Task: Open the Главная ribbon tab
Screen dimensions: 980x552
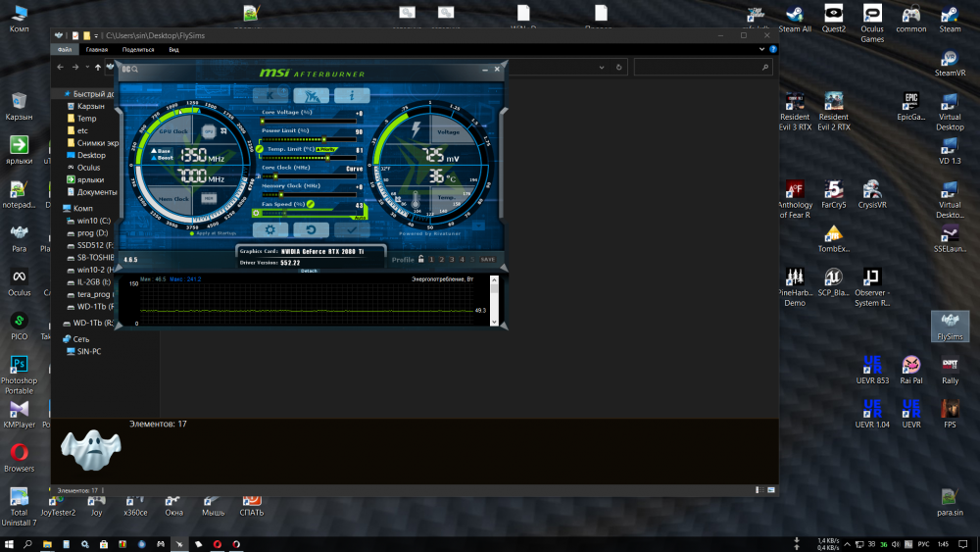Action: pos(97,49)
